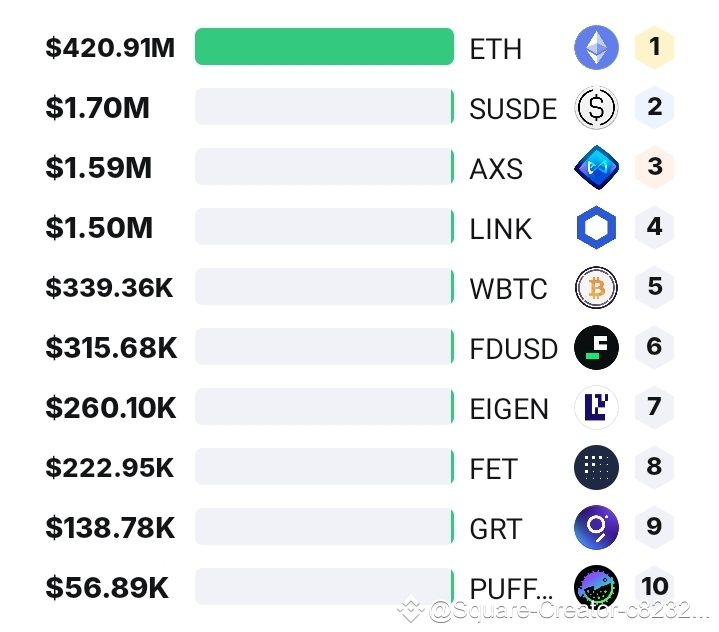Click the WBTC symbol label
719x632 pixels.
(x=509, y=289)
